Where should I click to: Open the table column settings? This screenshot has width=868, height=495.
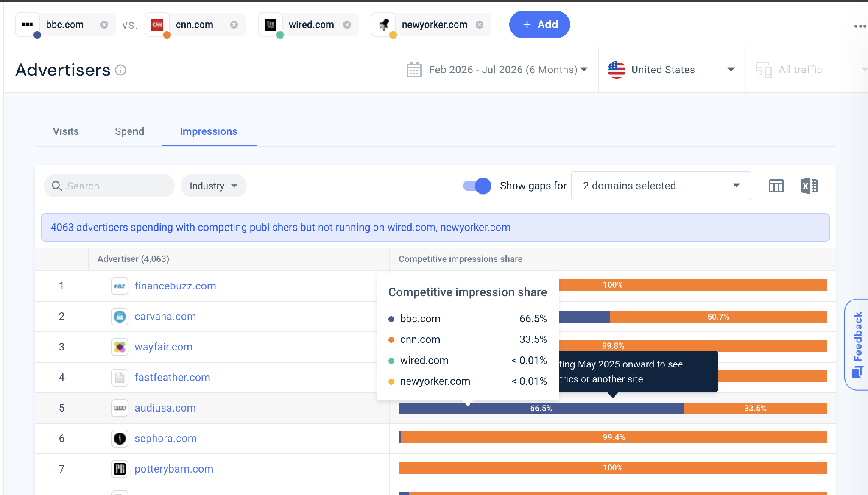point(776,186)
